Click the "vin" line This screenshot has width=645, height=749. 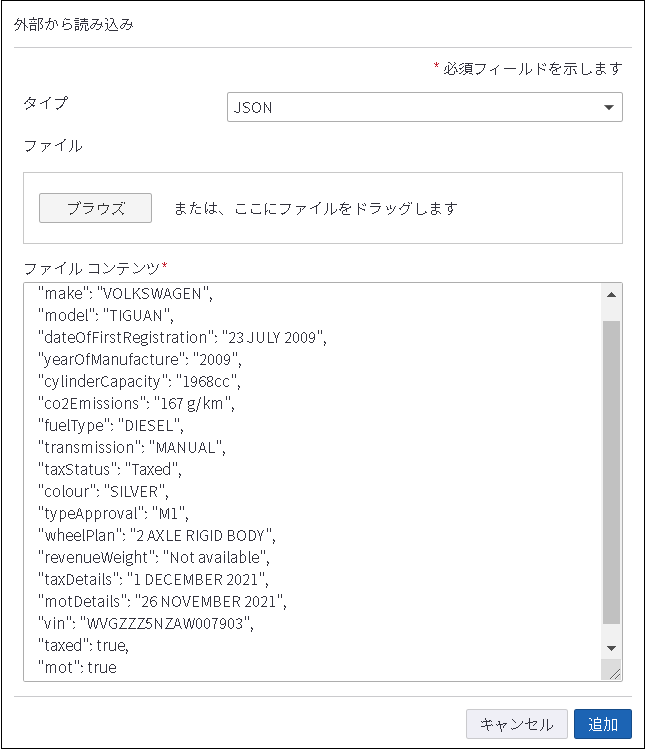[x=146, y=623]
